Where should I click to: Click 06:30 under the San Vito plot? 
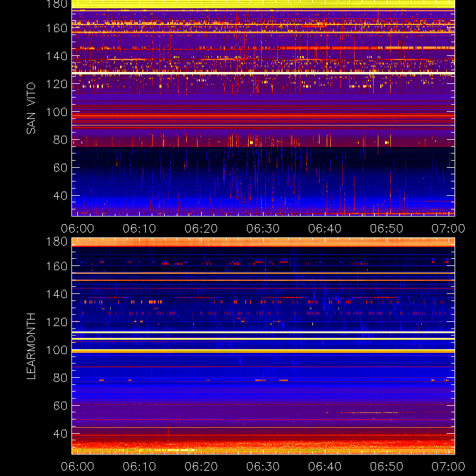point(263,228)
